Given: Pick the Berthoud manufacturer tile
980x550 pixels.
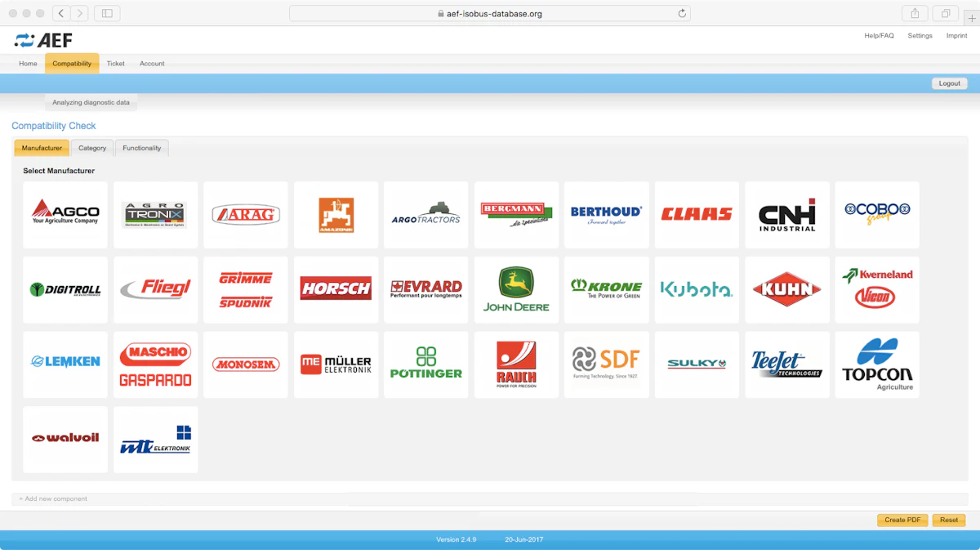Looking at the screenshot, I should tap(607, 215).
